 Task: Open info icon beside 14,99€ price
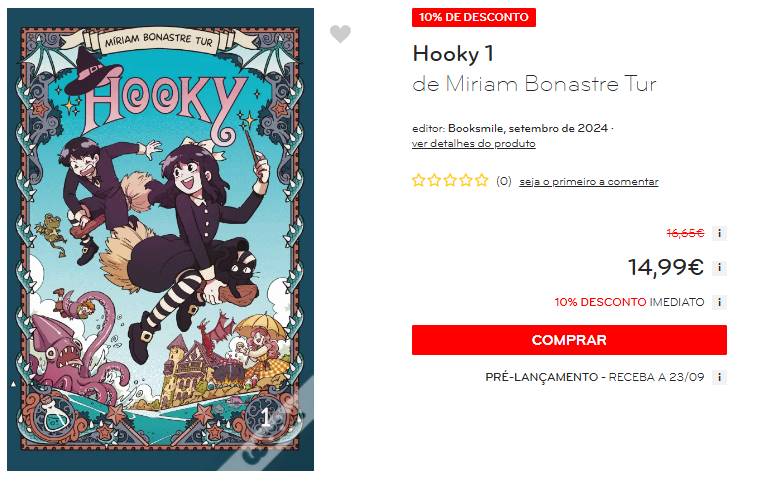[719, 268]
